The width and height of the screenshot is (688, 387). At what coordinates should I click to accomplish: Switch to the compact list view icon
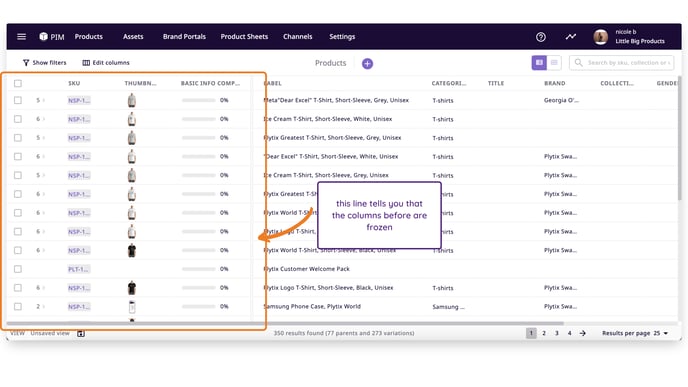tap(554, 63)
